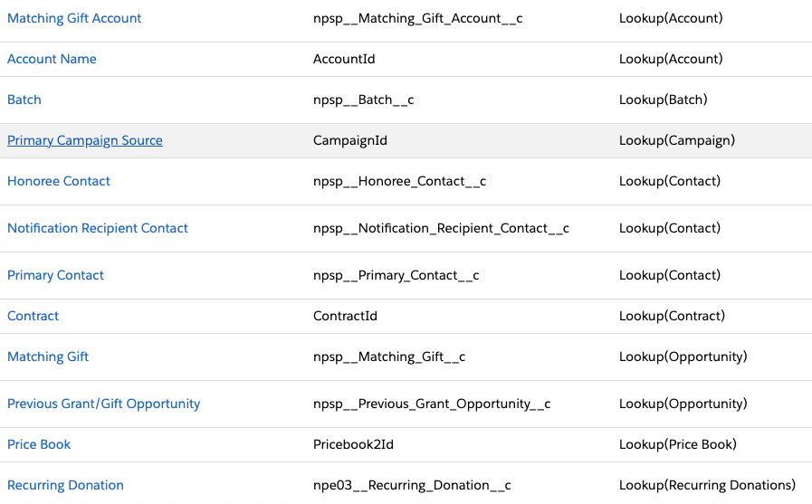The height and width of the screenshot is (504, 812).
Task: Click Lookup(Account) in the Matching Gift Account row
Action: 671,19
